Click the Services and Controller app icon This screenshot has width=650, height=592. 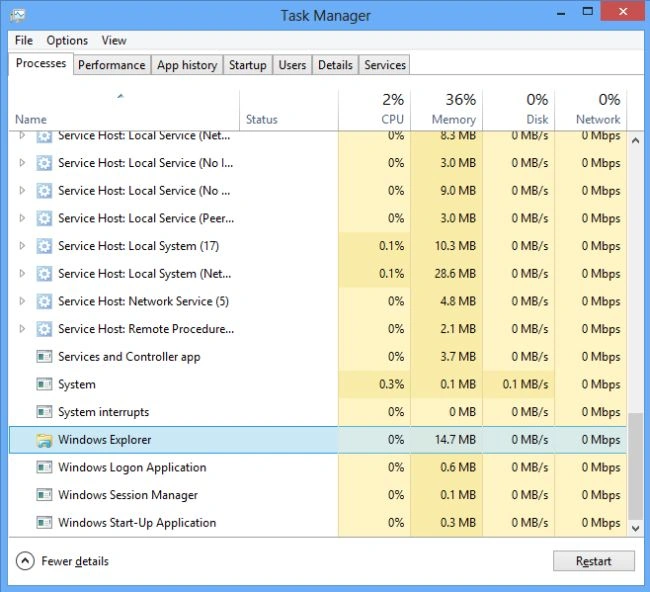[x=44, y=357]
